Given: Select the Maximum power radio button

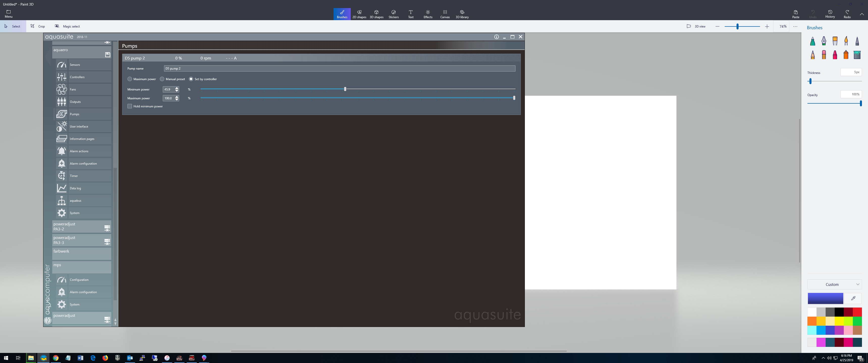Looking at the screenshot, I should click(x=130, y=79).
